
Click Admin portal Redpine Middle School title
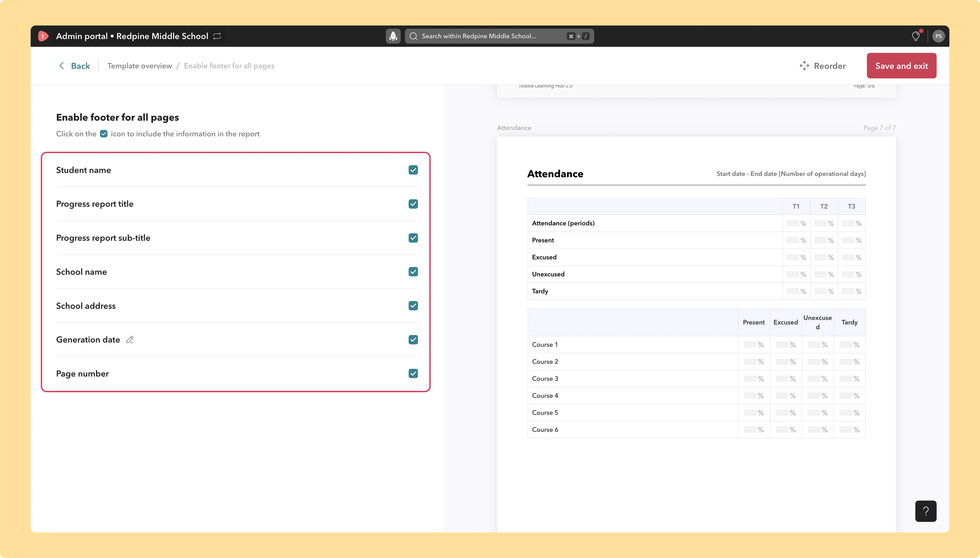click(132, 36)
